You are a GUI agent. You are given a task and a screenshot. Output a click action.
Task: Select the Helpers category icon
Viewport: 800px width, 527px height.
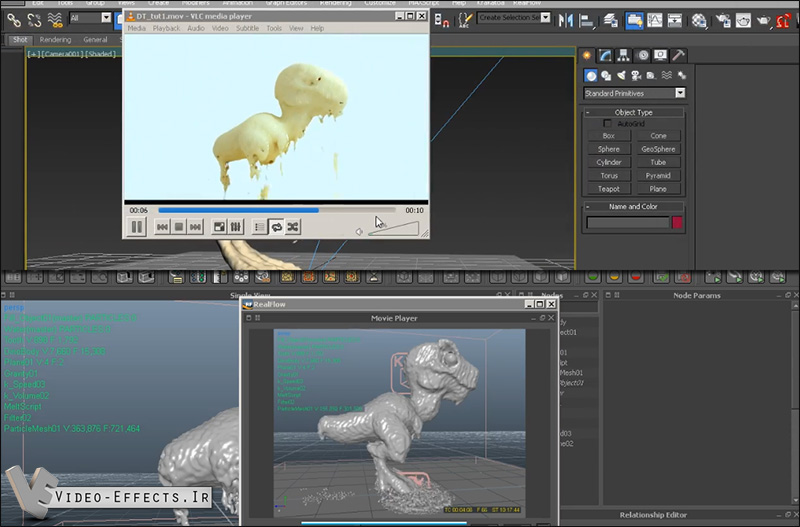tap(651, 76)
